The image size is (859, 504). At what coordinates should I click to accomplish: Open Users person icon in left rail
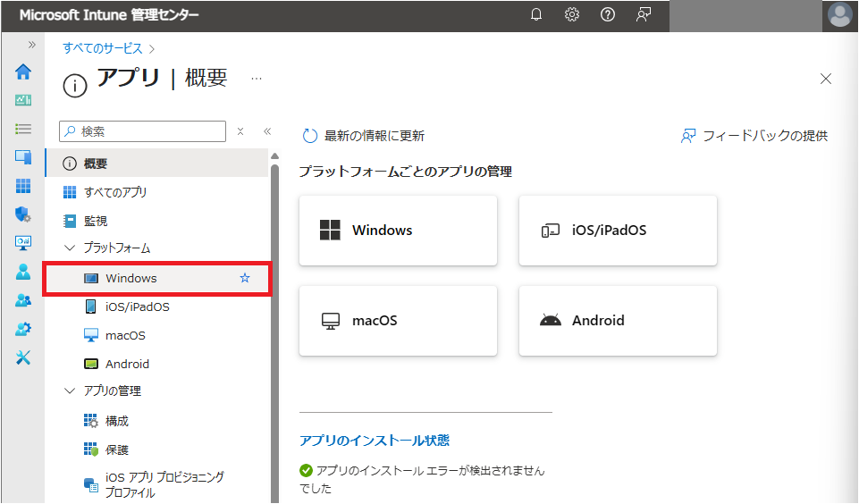point(23,271)
